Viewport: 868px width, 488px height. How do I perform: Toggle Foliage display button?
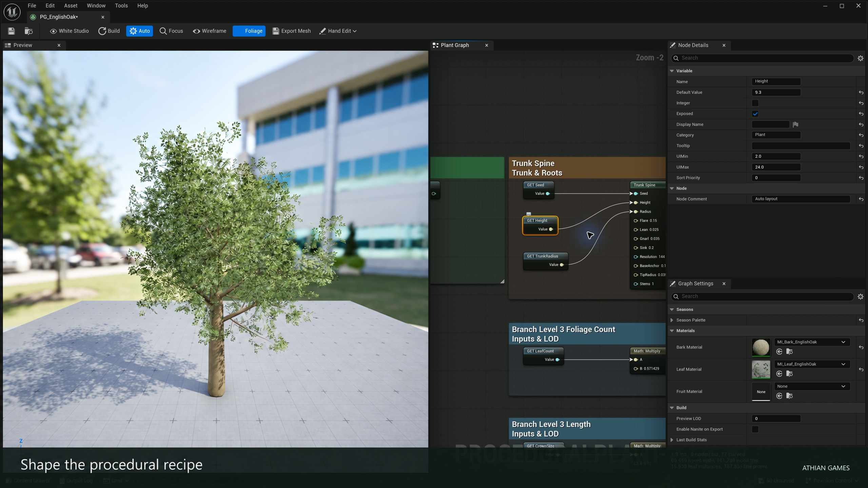(x=249, y=31)
